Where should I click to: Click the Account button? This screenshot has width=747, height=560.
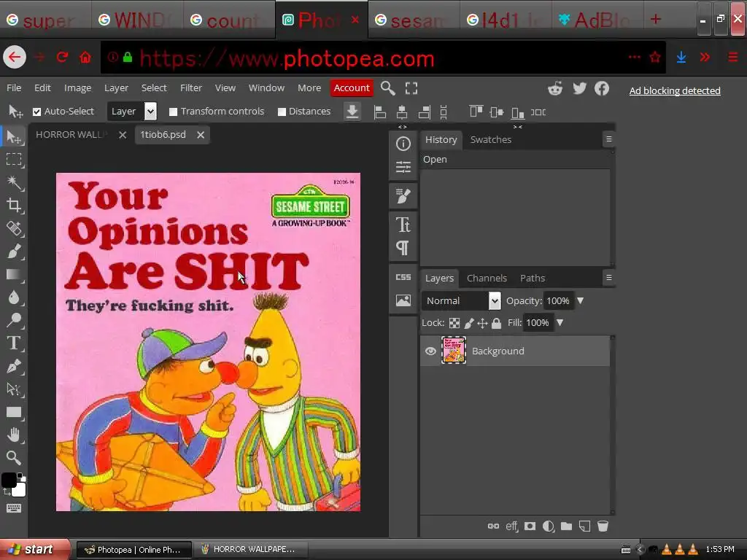352,88
